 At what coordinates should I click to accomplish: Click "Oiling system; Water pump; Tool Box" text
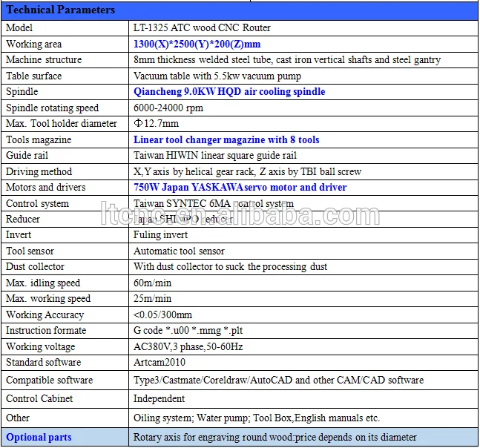(213, 418)
